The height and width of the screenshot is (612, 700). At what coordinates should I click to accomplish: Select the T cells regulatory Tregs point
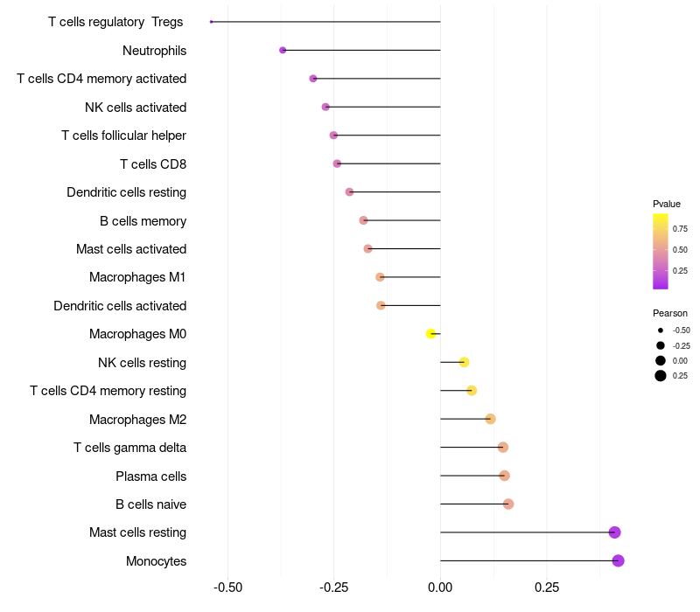(x=211, y=22)
